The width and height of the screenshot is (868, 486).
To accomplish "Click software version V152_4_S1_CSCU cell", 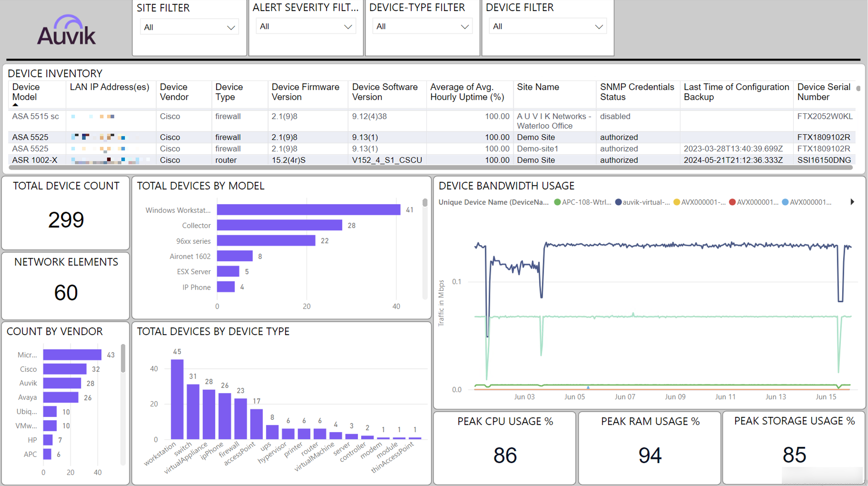I will pyautogui.click(x=387, y=160).
